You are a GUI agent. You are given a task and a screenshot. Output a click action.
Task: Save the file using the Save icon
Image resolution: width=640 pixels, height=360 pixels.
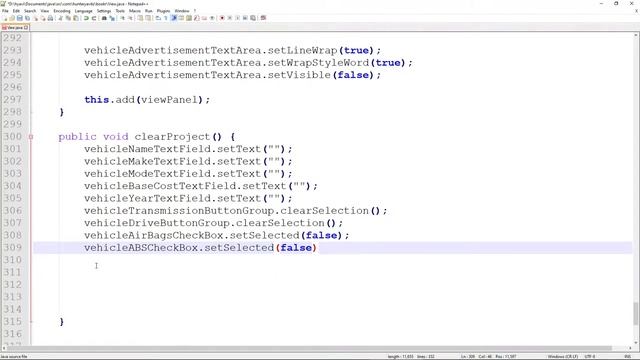tap(20, 18)
